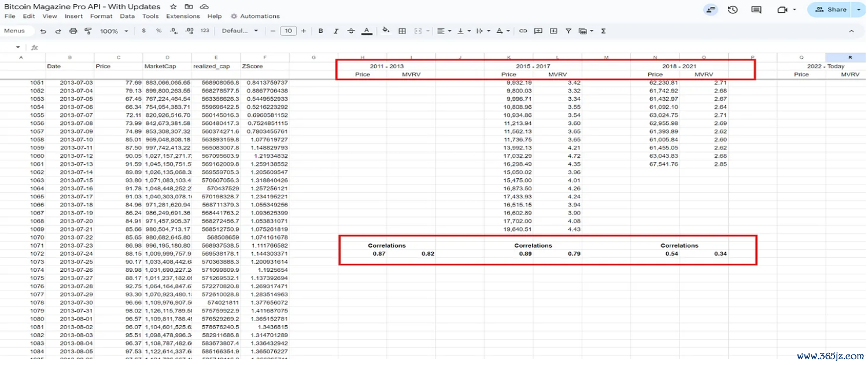The image size is (868, 365).
Task: Open the Edit menu
Action: click(29, 16)
